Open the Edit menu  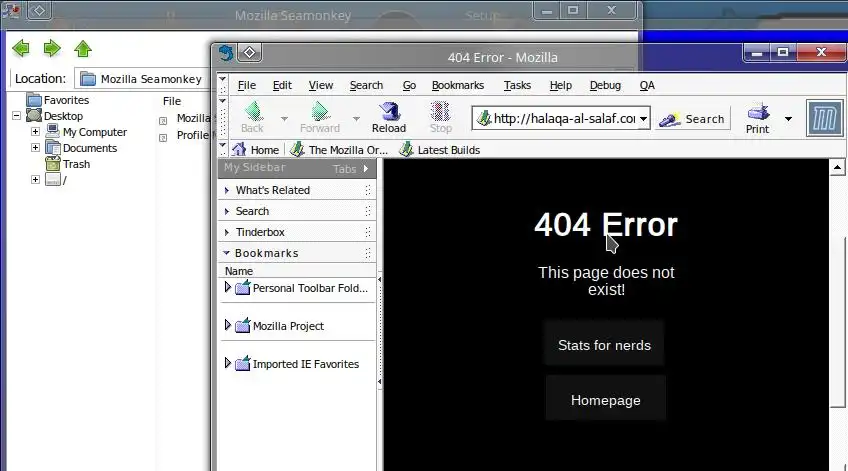pyautogui.click(x=282, y=85)
